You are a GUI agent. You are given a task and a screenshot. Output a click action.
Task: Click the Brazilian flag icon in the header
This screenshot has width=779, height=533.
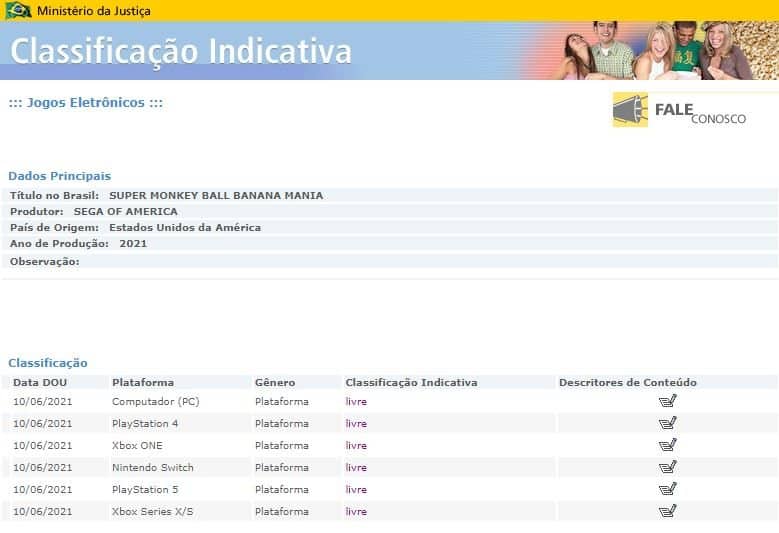pyautogui.click(x=18, y=10)
